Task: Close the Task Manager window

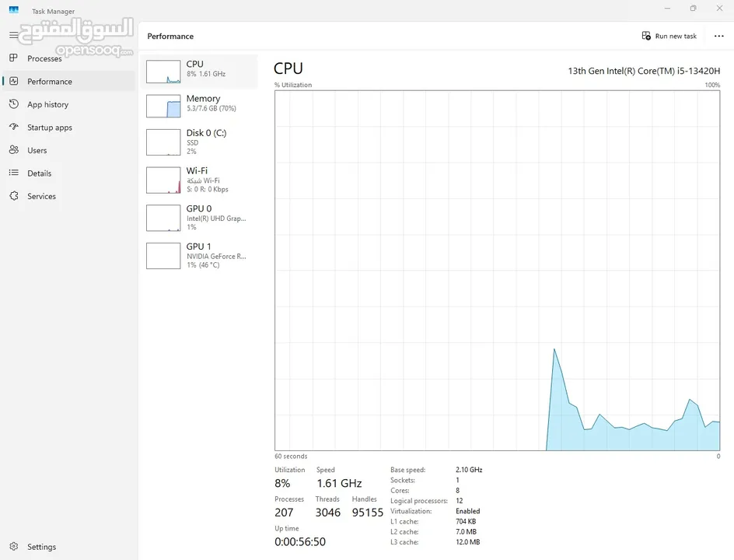Action: pyautogui.click(x=719, y=8)
